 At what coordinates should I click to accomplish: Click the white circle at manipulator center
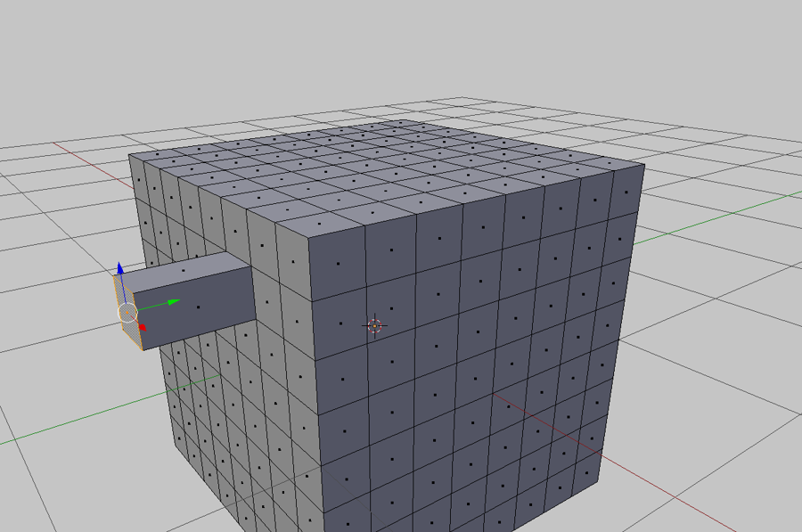[127, 312]
